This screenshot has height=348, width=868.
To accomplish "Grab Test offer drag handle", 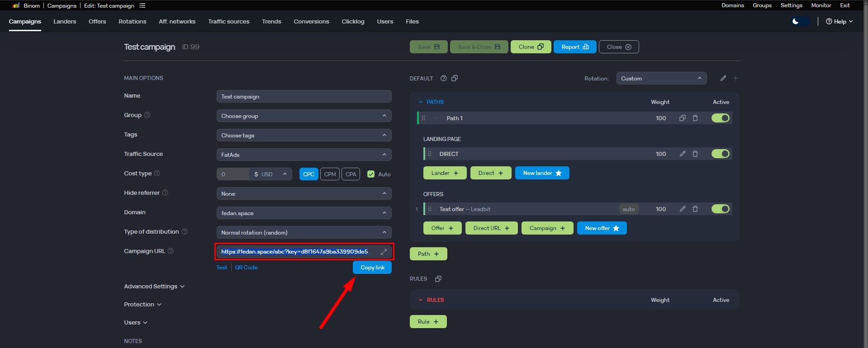I will point(430,209).
